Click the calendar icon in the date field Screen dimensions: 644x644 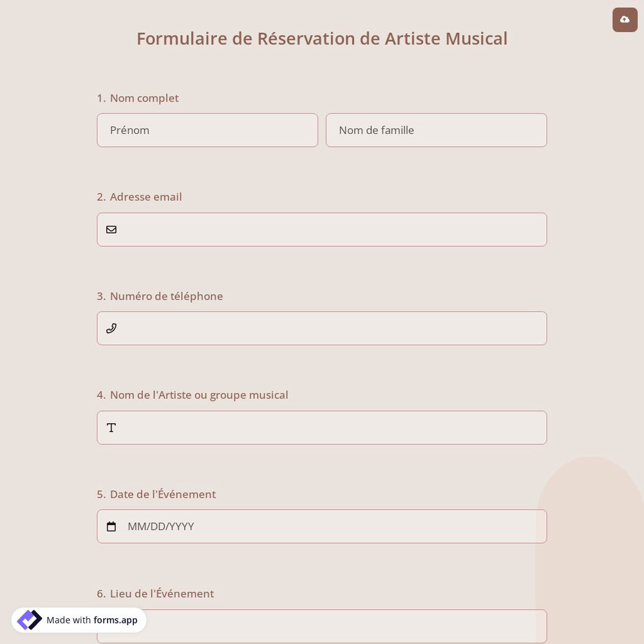coord(111,526)
